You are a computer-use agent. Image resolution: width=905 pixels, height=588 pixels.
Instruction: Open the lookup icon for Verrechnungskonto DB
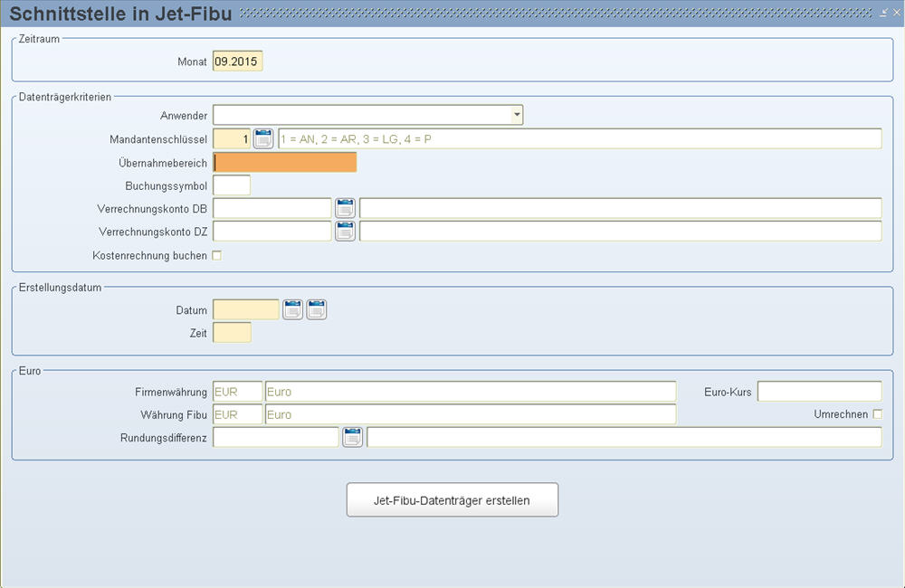point(345,208)
